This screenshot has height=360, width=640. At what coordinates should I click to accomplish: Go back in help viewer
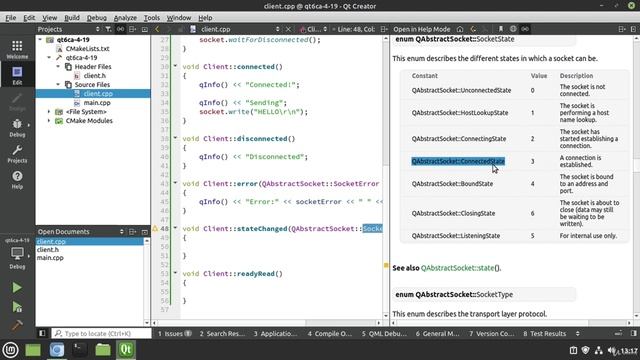click(x=473, y=29)
